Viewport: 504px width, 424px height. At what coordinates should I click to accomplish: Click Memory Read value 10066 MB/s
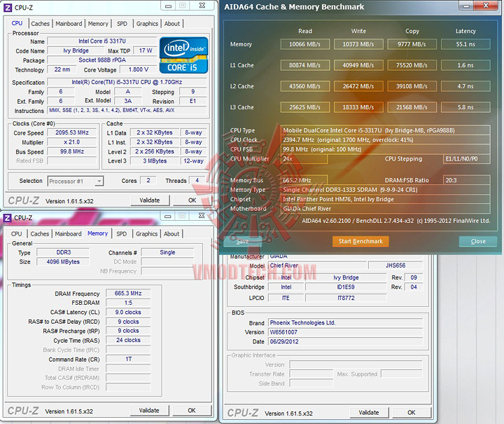coord(304,44)
